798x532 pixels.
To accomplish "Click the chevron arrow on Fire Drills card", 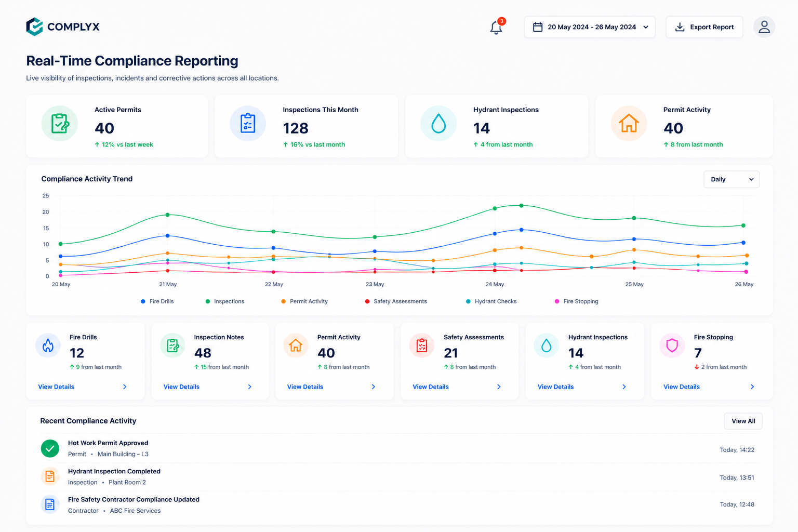I will pyautogui.click(x=125, y=387).
